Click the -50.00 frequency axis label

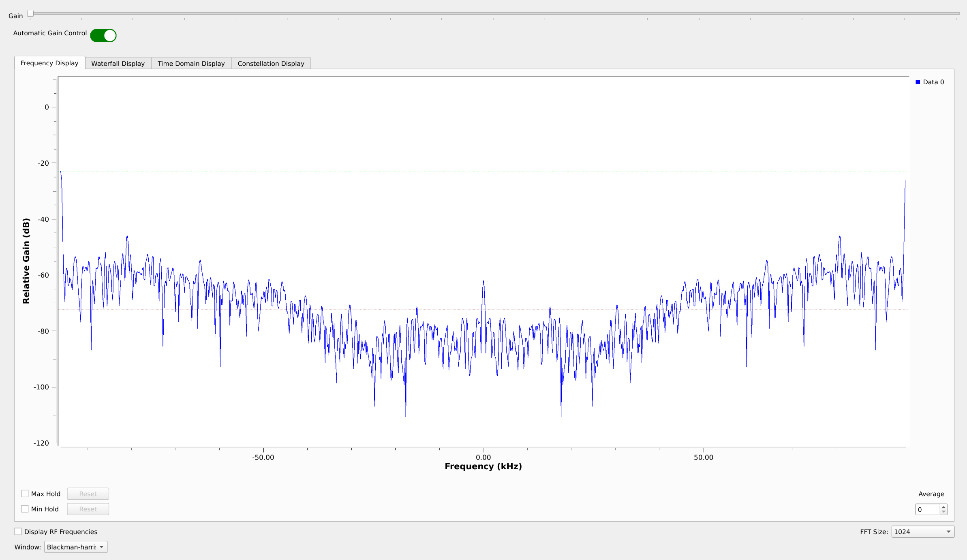[x=263, y=457]
